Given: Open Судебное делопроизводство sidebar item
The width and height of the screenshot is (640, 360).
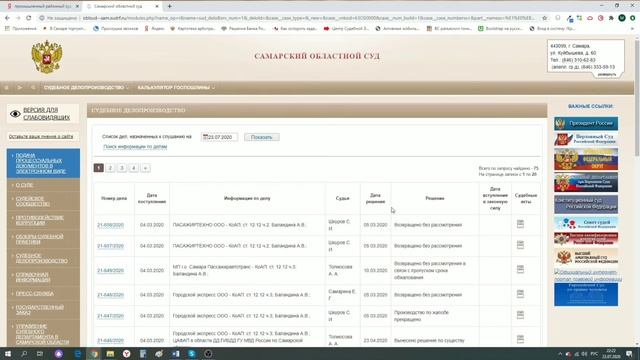Looking at the screenshot, I should point(41,258).
